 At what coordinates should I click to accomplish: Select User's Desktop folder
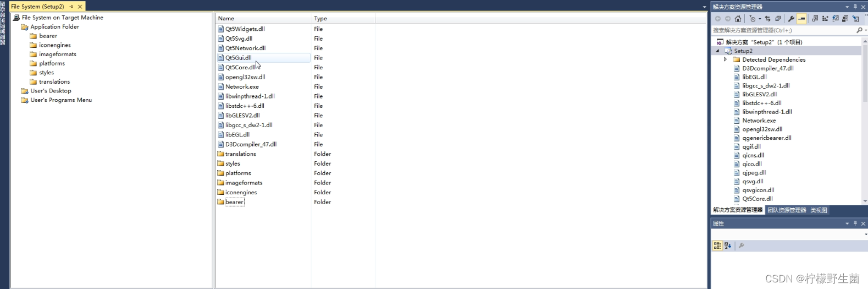click(x=51, y=91)
